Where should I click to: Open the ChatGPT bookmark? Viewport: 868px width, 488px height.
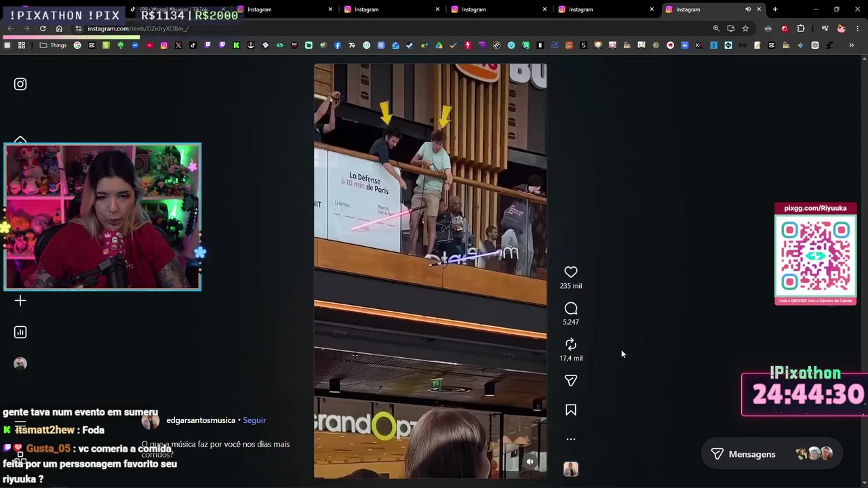tap(815, 45)
